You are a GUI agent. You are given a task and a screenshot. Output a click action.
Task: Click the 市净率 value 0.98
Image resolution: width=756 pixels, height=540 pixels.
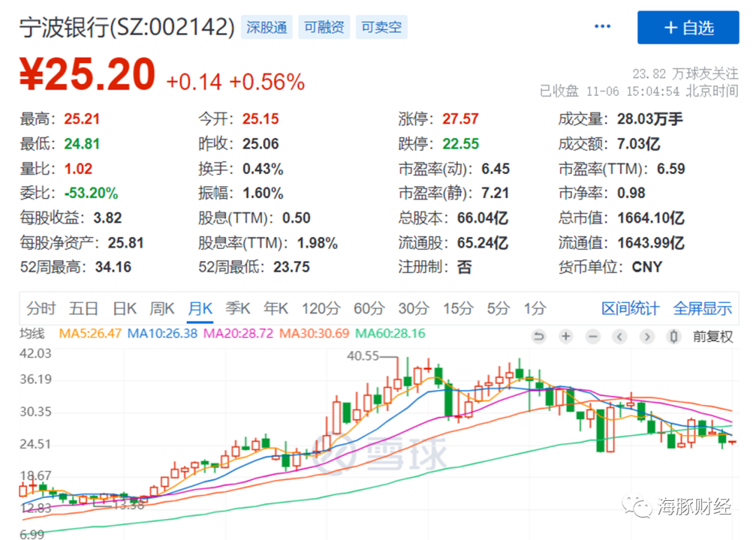(x=631, y=193)
